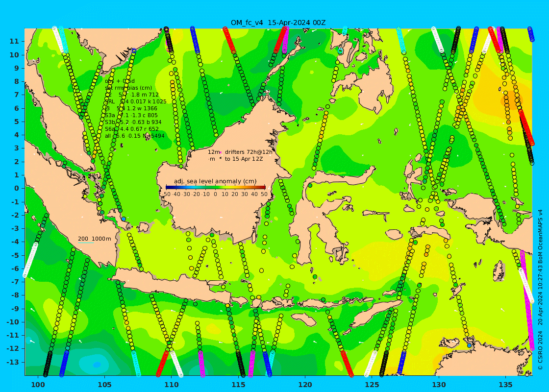
Task: Select longitude axis tick label 100
Action: (x=38, y=385)
